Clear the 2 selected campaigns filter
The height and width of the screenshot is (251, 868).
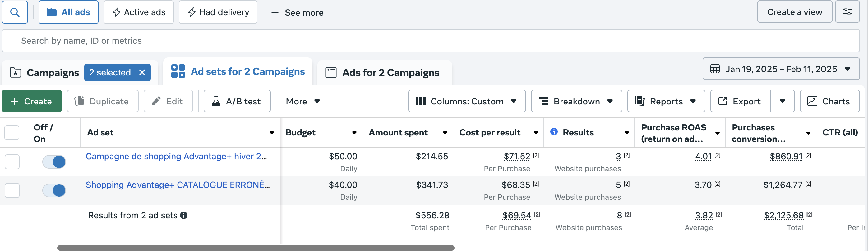pos(142,72)
